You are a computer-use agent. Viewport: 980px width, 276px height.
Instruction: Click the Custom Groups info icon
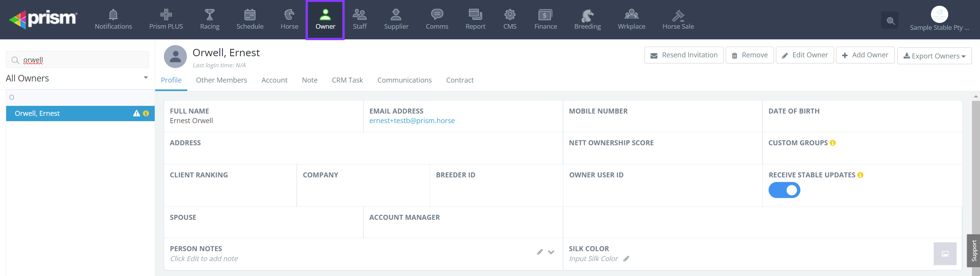pos(833,143)
